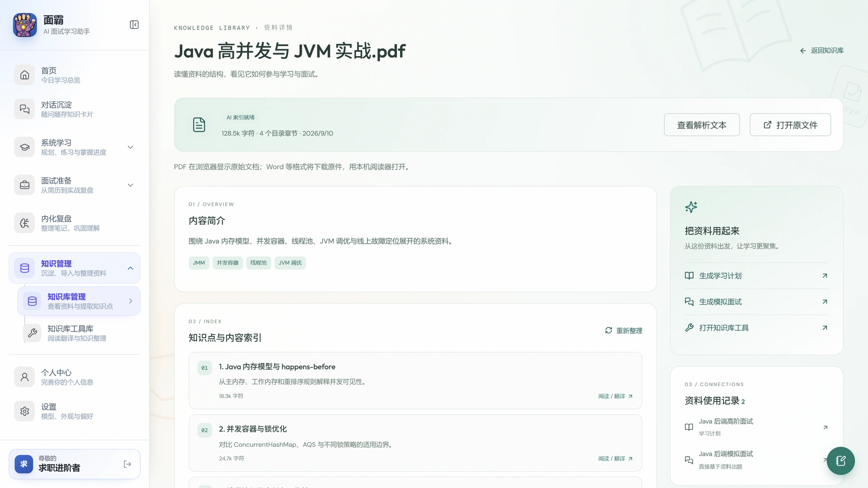868x488 pixels.
Task: Click the 打开原文件 button
Action: pyautogui.click(x=790, y=125)
